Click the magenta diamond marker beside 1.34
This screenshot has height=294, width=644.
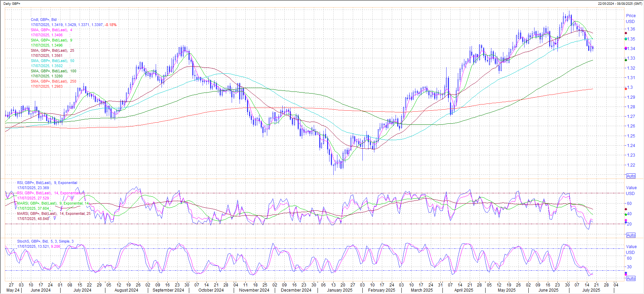tap(626, 49)
